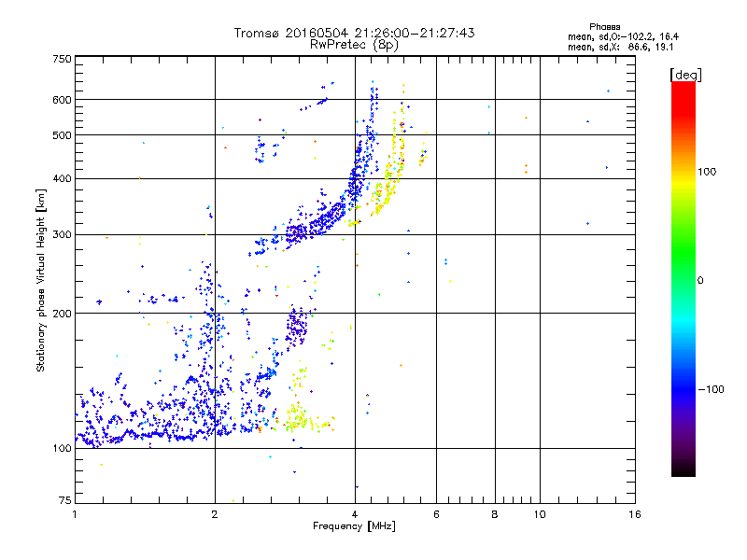Click the '200' height axis tick label
The image size is (747, 560).
62,314
